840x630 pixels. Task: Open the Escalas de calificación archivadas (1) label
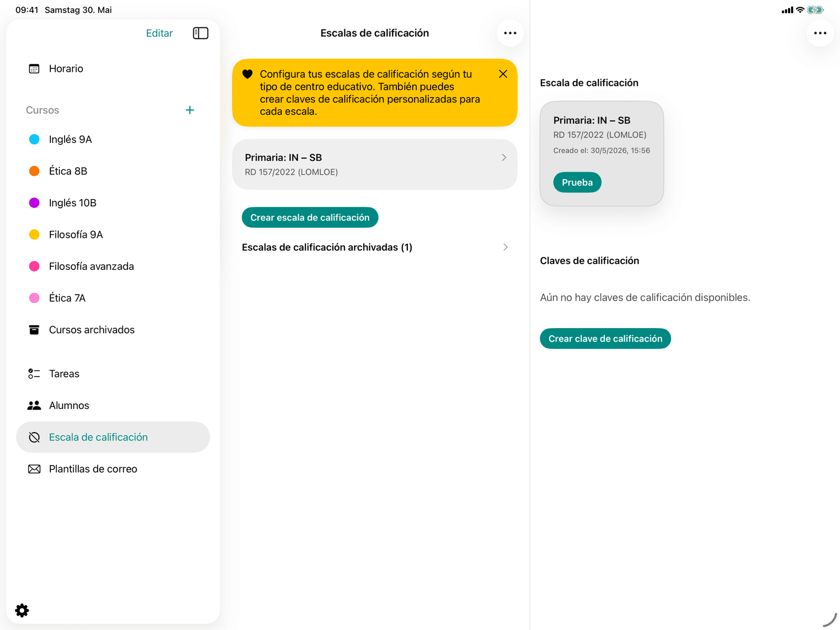coord(327,247)
